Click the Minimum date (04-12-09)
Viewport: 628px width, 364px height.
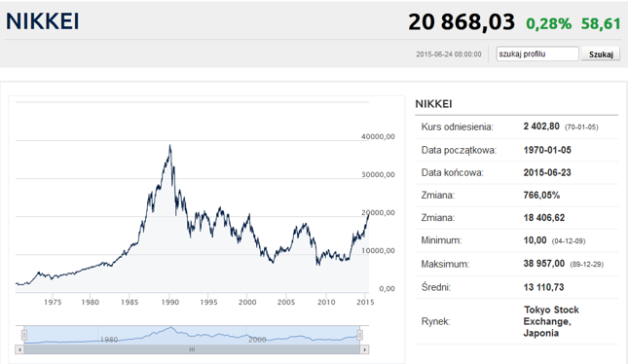pyautogui.click(x=569, y=241)
